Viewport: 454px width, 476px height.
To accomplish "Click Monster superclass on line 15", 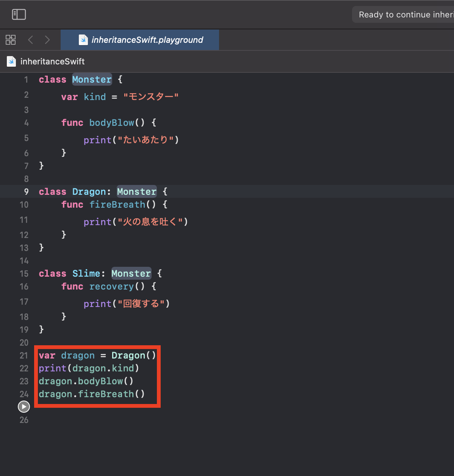I will pyautogui.click(x=131, y=274).
